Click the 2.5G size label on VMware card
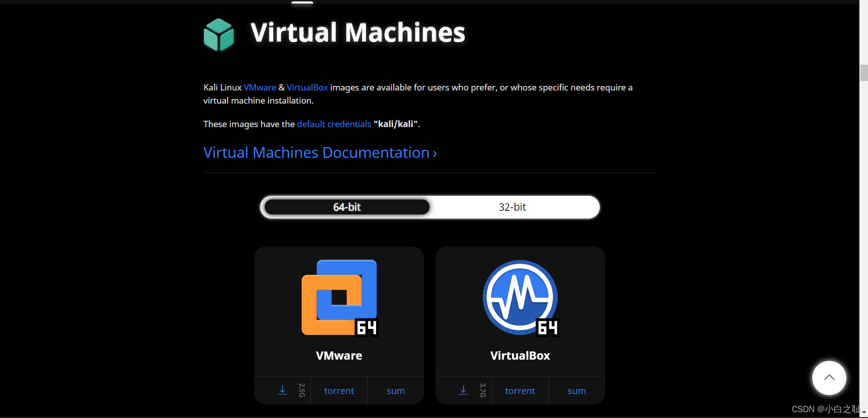Viewport: 868px width, 418px height. (302, 390)
